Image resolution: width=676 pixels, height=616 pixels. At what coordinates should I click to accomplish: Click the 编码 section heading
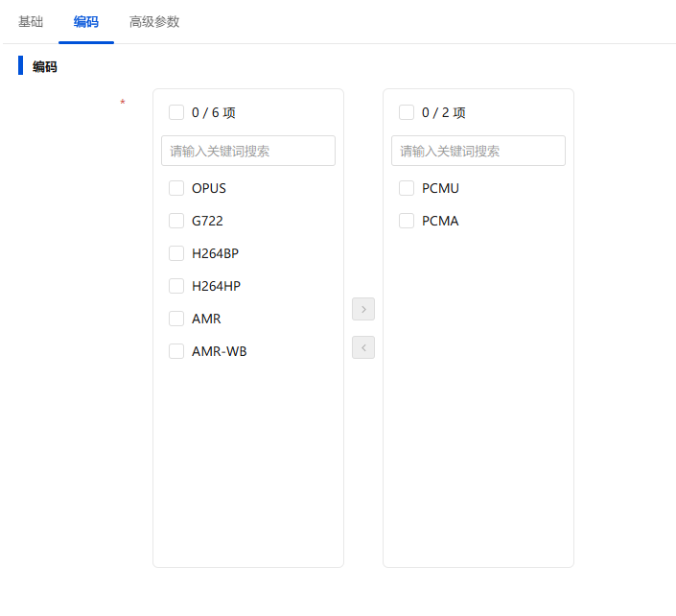tap(45, 67)
